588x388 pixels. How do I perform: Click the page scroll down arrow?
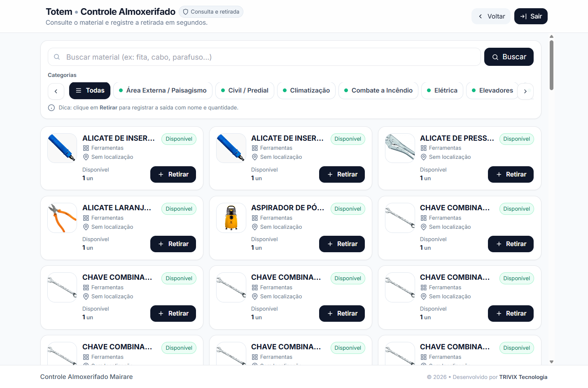coord(551,362)
